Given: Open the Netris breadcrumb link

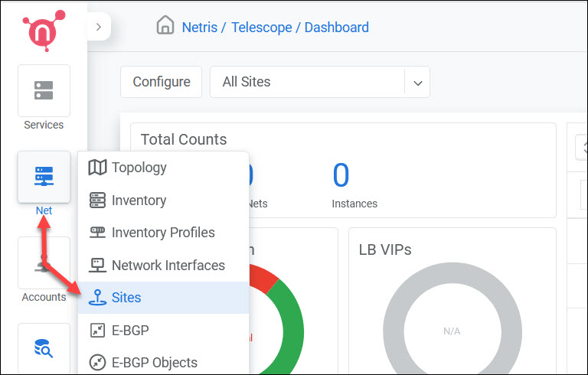Looking at the screenshot, I should pyautogui.click(x=200, y=28).
